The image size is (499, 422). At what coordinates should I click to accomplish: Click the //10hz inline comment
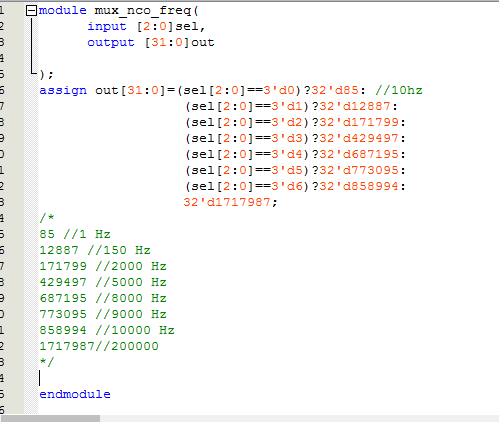(399, 90)
